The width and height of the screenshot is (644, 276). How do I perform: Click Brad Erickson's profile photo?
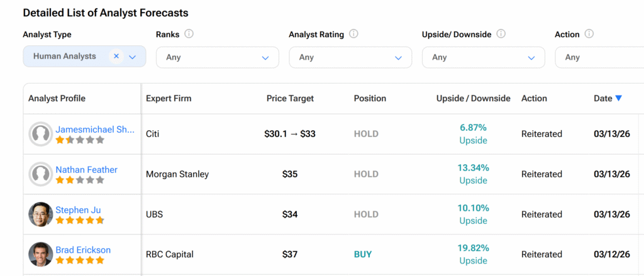tap(41, 255)
